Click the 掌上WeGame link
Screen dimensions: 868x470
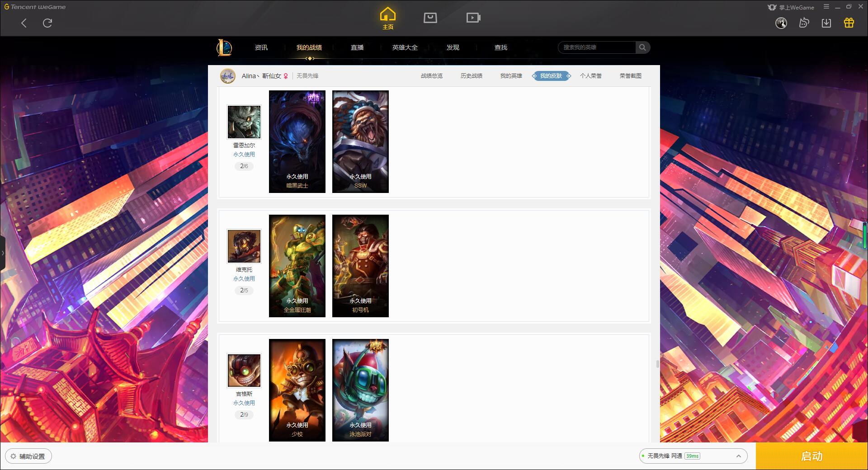(x=791, y=7)
